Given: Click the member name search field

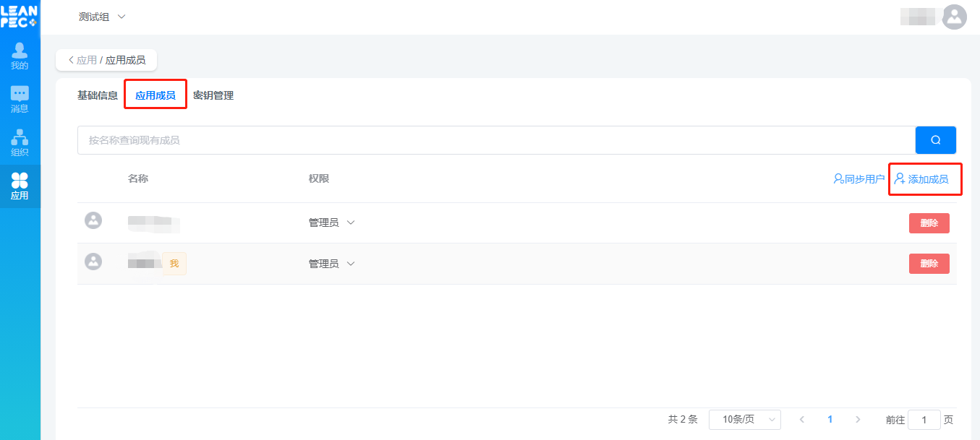Looking at the screenshot, I should [496, 140].
